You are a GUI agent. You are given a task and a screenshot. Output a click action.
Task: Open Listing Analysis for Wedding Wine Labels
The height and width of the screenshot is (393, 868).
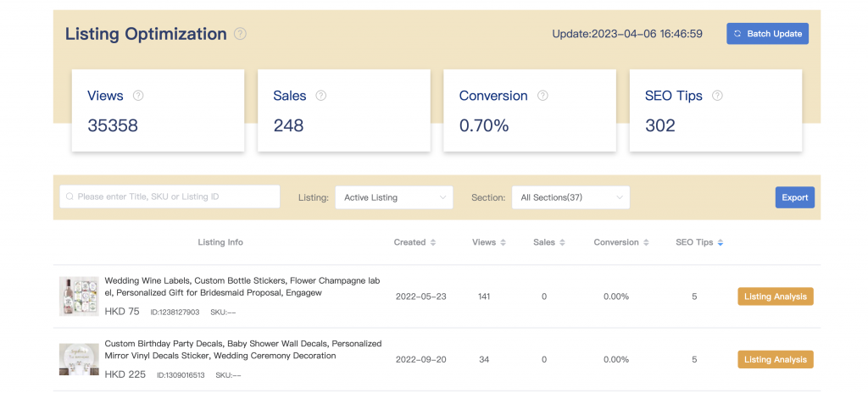(775, 296)
